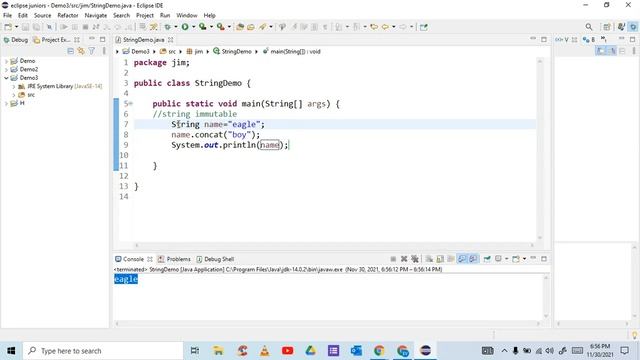
Task: Expand the Demo project node
Action: pyautogui.click(x=6, y=61)
